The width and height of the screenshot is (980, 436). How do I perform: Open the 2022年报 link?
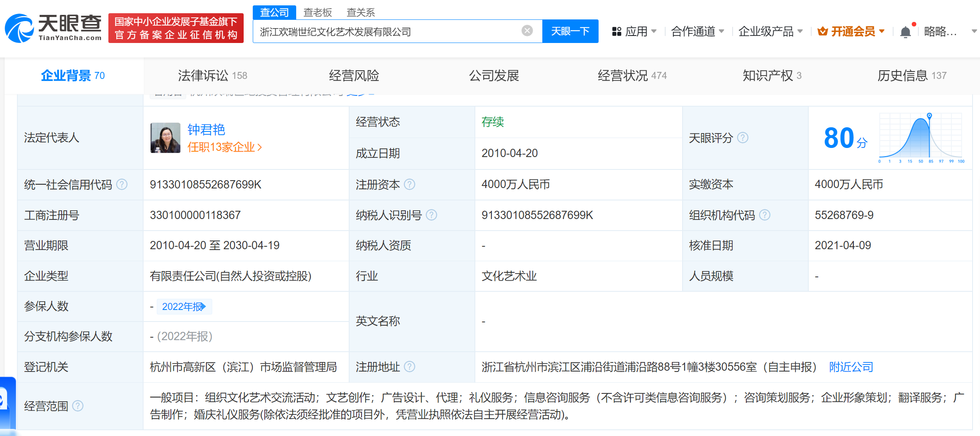coord(184,307)
